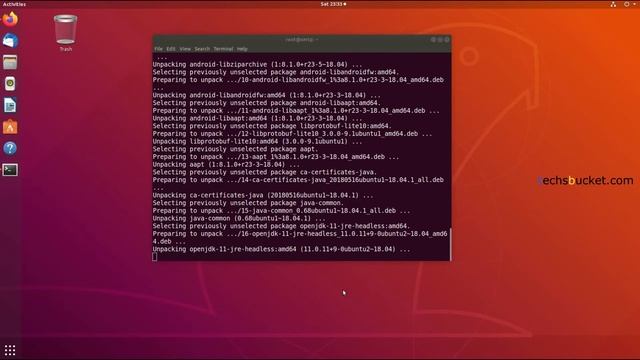640x360 pixels.
Task: Open Ubuntu Software from the dock
Action: pyautogui.click(x=10, y=127)
